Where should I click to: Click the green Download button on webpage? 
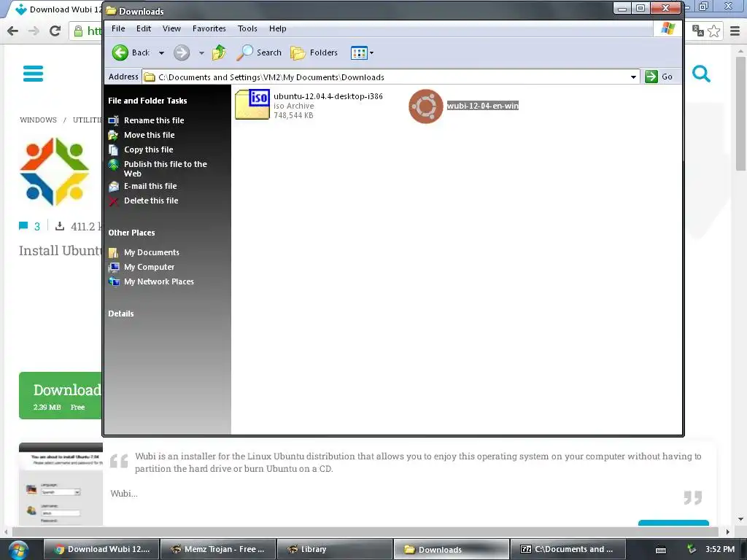click(61, 396)
